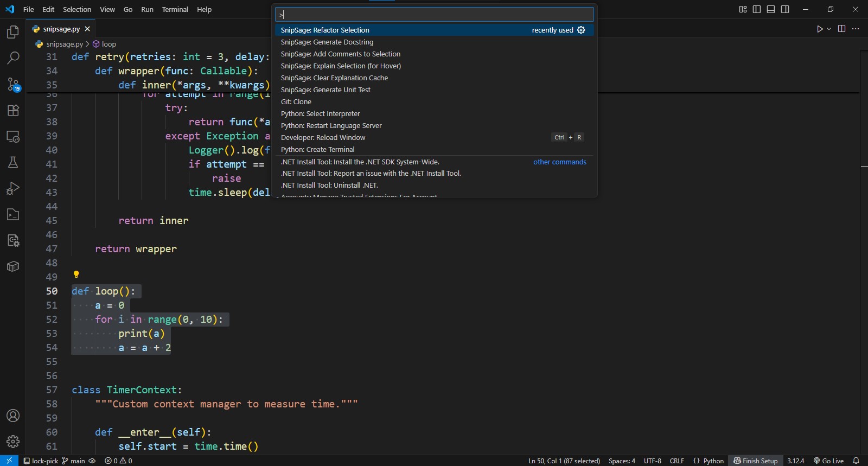868x466 pixels.
Task: Click publish/sync icon next to main branch
Action: coord(92,461)
